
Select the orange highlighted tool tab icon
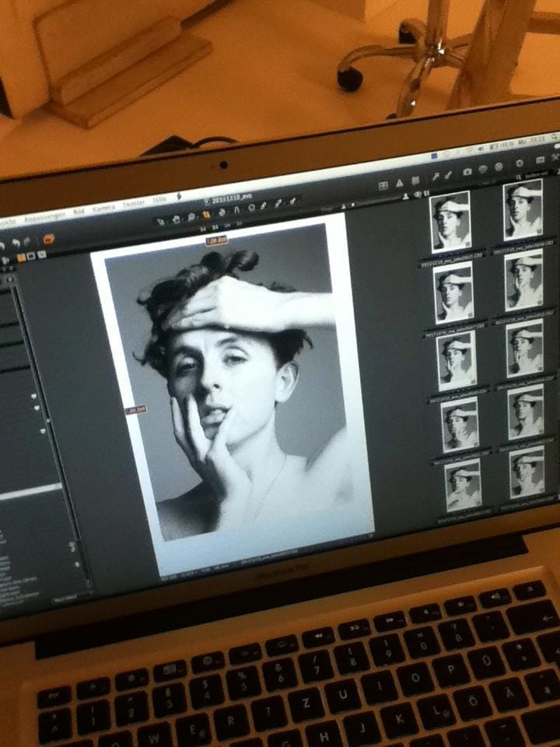22,258
